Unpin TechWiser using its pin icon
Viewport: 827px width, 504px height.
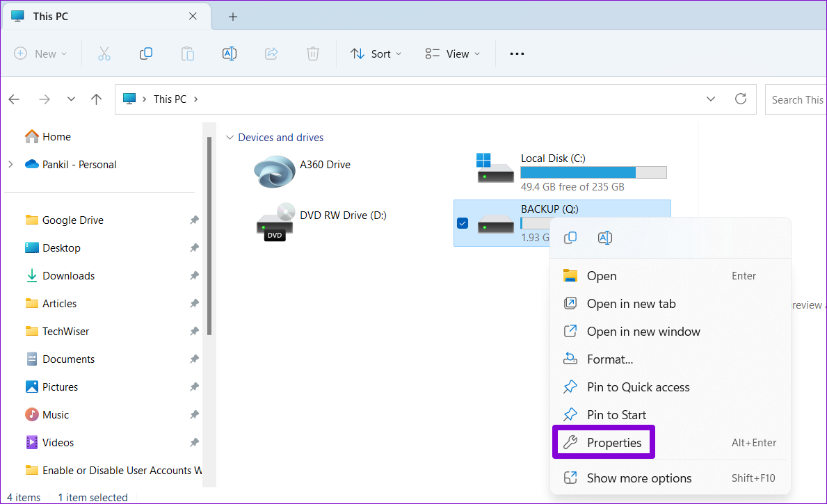tap(195, 332)
